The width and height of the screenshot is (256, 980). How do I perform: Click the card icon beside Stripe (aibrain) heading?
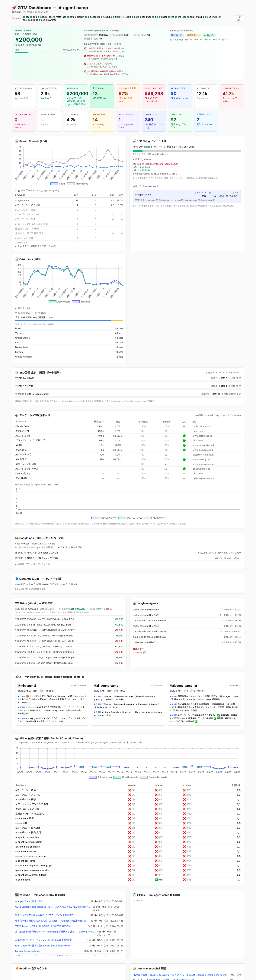click(x=17, y=603)
